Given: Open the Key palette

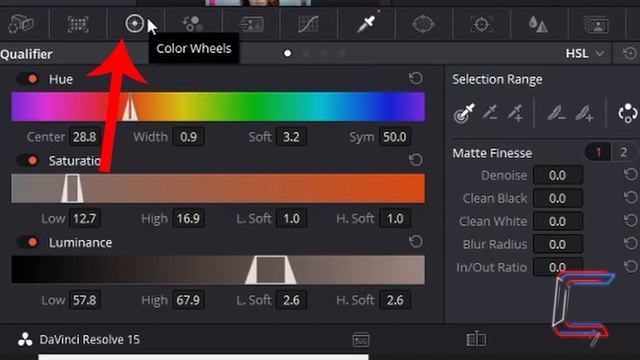Looking at the screenshot, I should (x=596, y=24).
